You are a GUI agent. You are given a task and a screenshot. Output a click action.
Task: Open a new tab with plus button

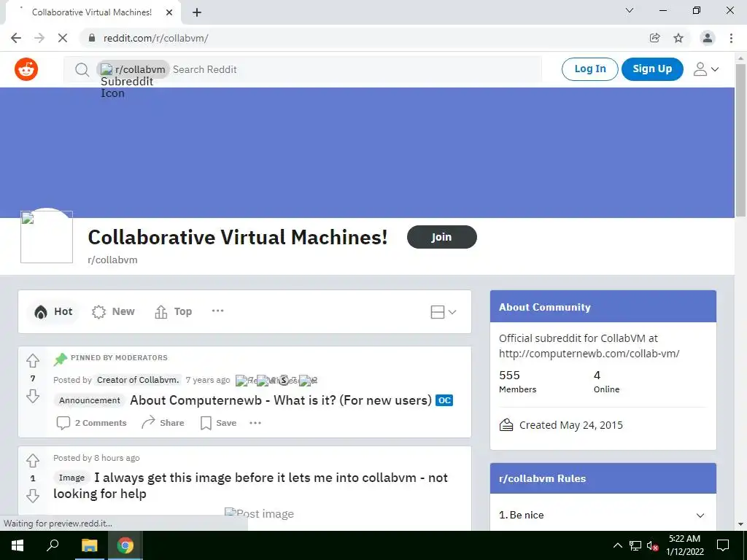coord(197,12)
